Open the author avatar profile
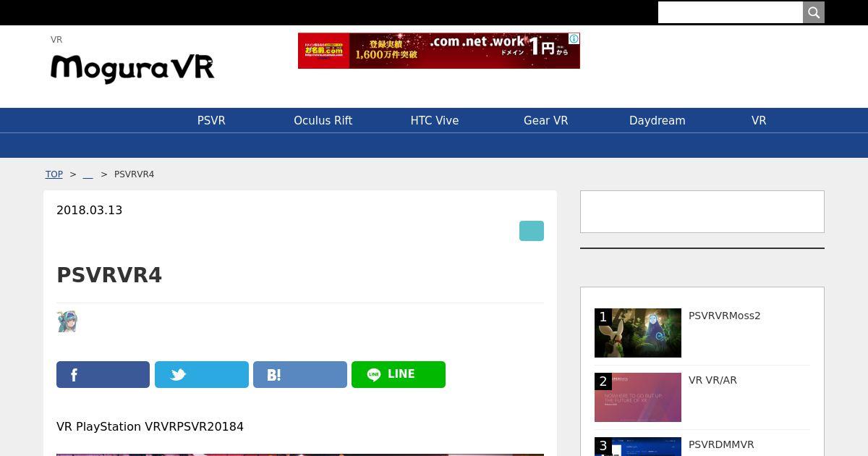 pos(67,321)
